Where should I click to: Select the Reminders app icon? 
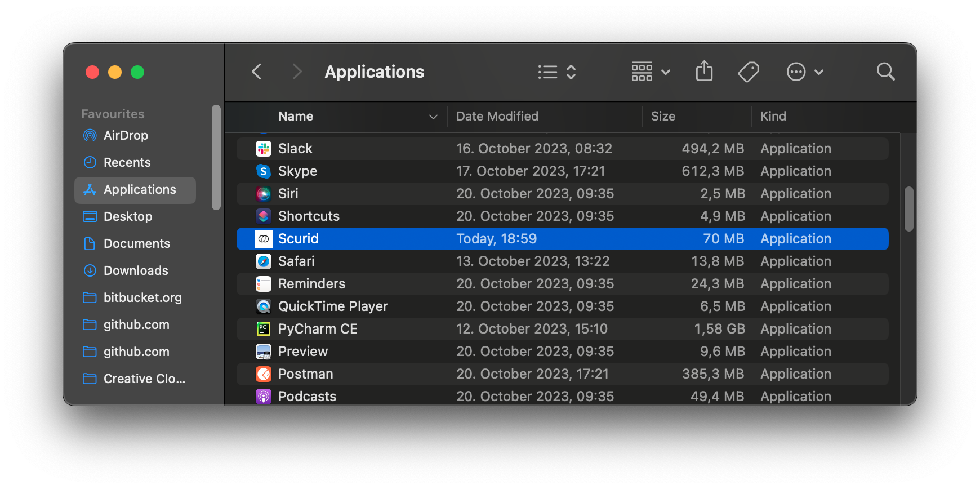[x=263, y=284]
